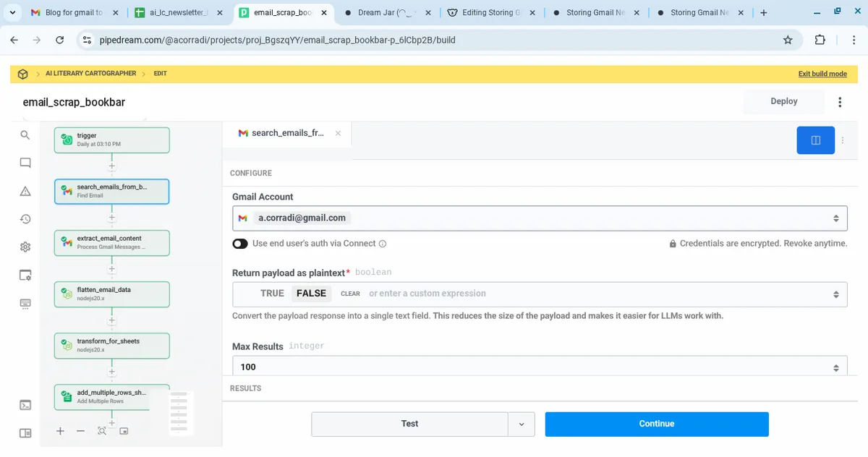Expand the Gmail Account dropdown
The width and height of the screenshot is (868, 457).
(x=835, y=218)
